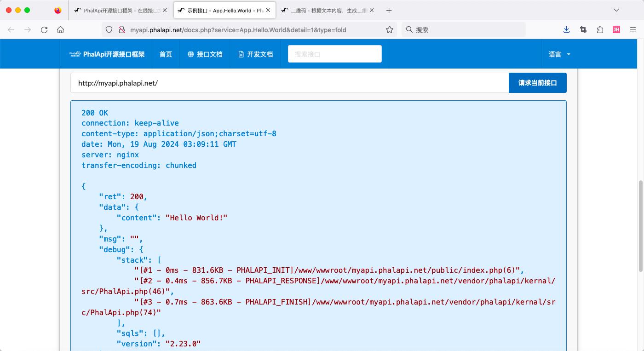The image size is (644, 351).
Task: Click the "sqls": [] line
Action: click(141, 334)
